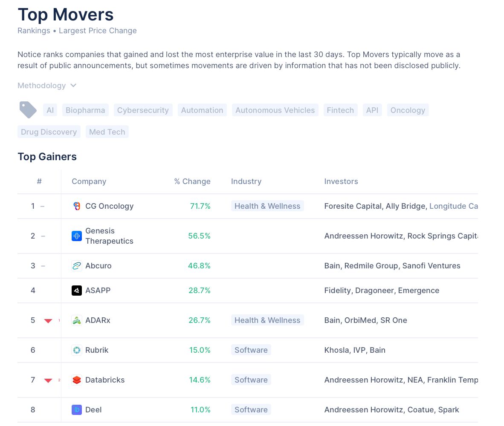Filter by the Cybersecurity tag

[143, 110]
